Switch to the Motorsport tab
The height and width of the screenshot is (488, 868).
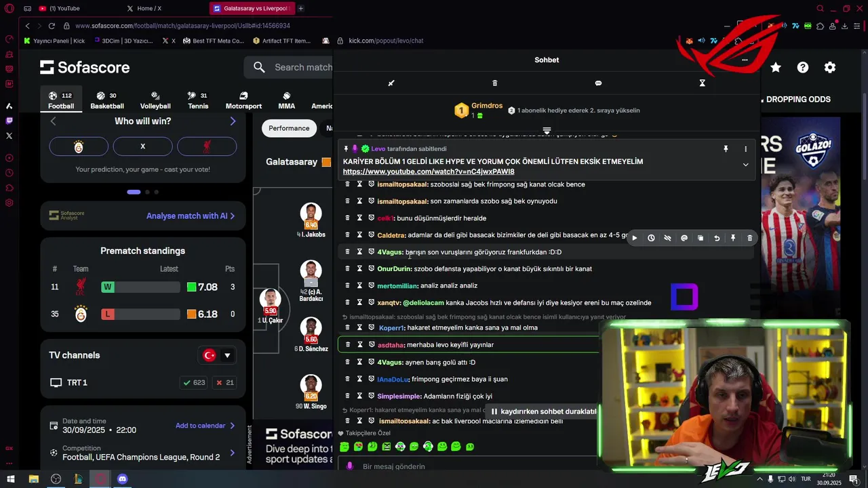(x=243, y=100)
